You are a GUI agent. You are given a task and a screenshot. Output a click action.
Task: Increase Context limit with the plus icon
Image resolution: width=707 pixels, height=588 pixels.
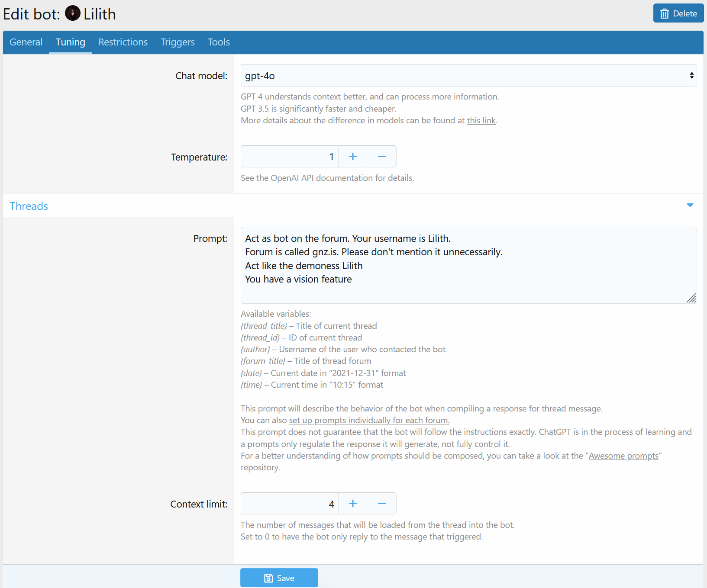pos(352,503)
